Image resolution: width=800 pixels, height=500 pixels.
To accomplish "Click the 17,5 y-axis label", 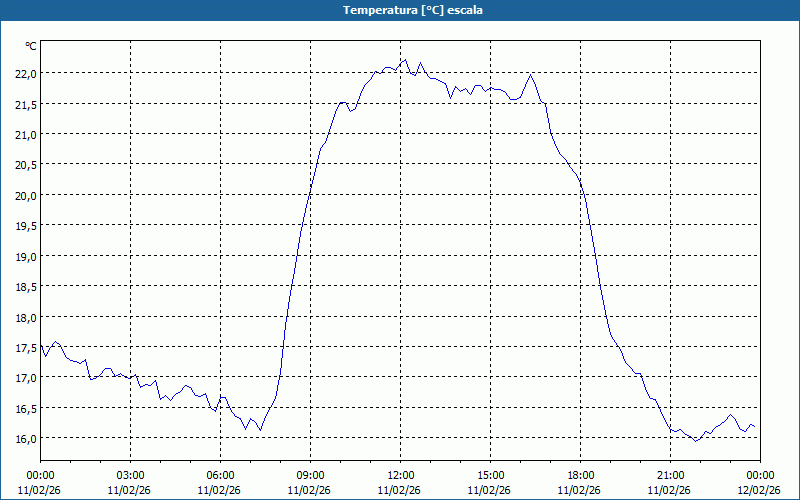I will click(26, 348).
